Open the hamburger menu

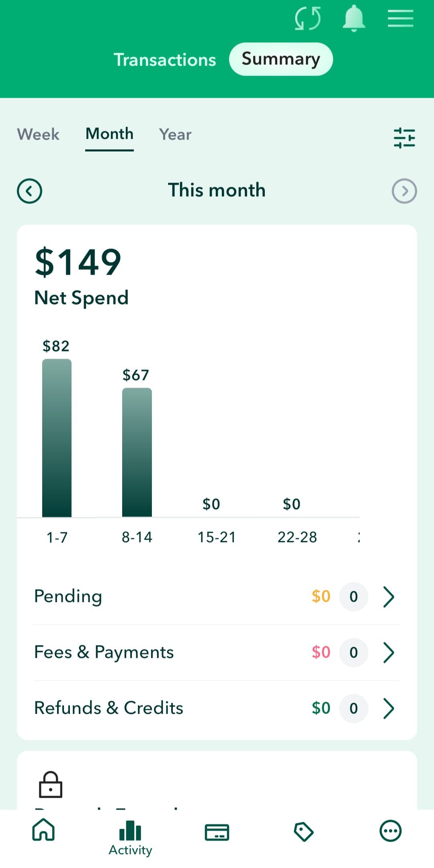tap(400, 18)
